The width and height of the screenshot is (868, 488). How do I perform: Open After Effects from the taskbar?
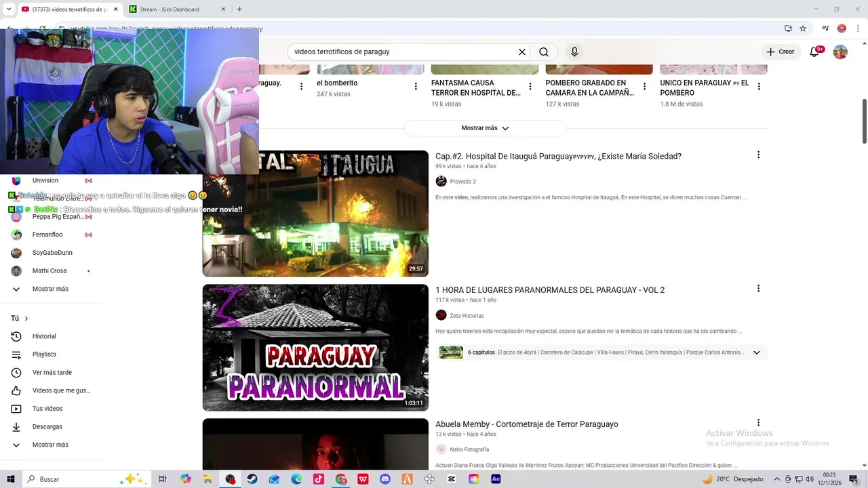tap(496, 479)
